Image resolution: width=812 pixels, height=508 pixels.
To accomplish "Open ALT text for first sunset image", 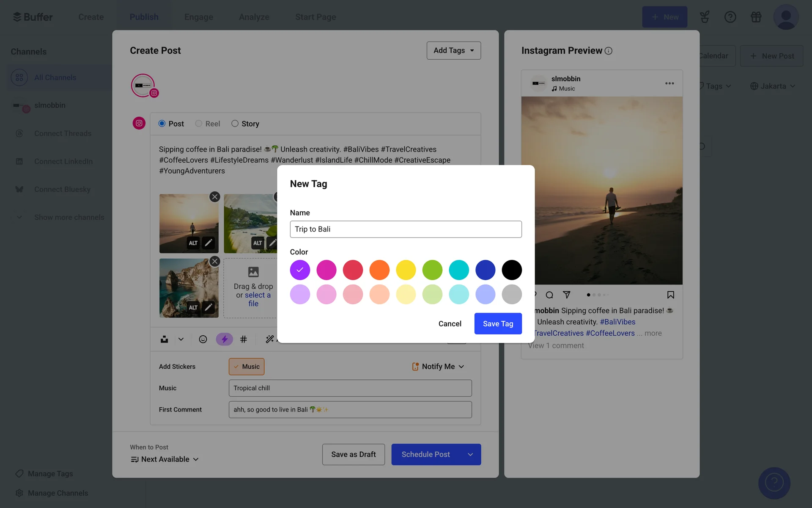I will point(193,243).
